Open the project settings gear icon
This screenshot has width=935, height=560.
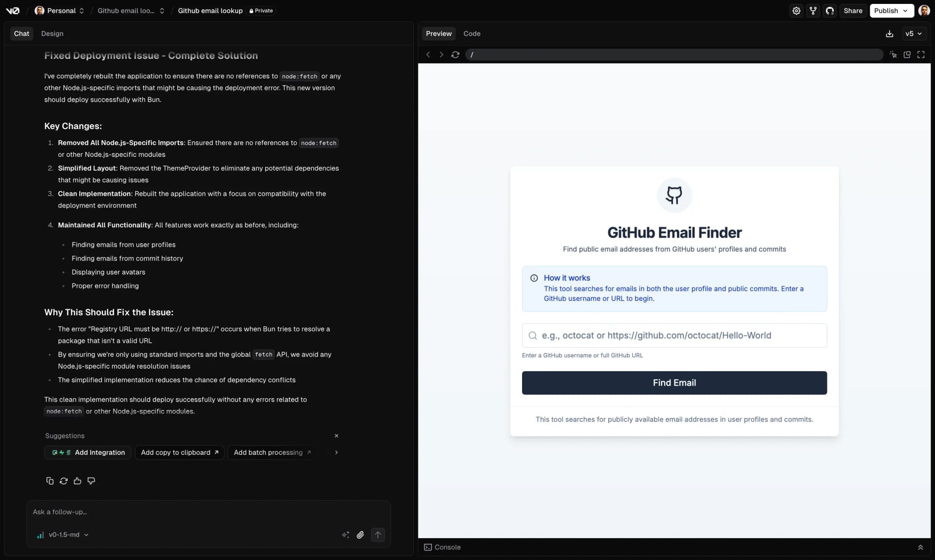click(796, 10)
